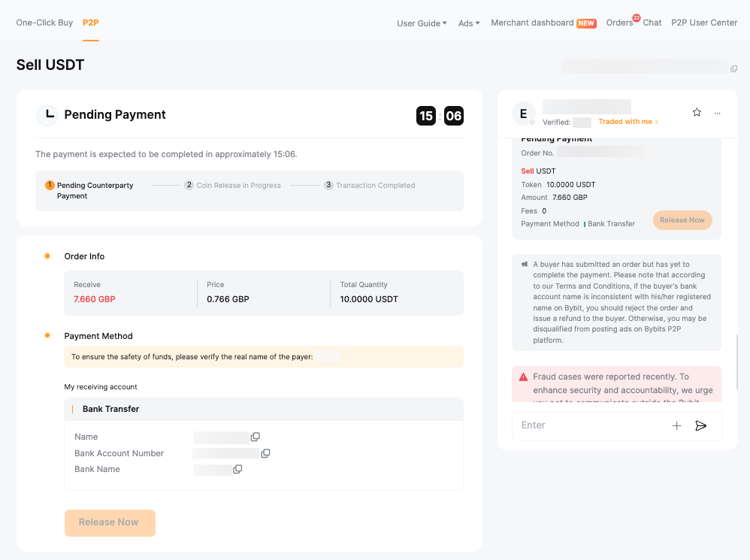Screen dimensions: 750x560
Task: Open Orders with notification badge
Action: click(x=620, y=23)
